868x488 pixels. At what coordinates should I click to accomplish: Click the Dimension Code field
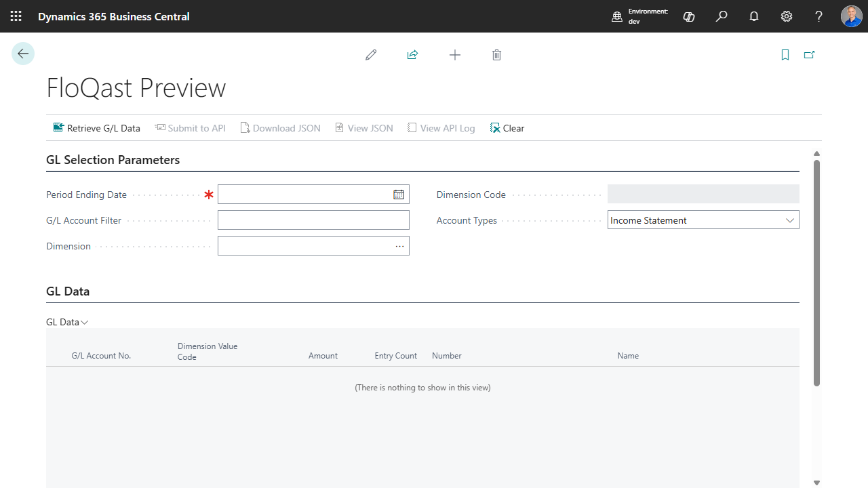click(703, 195)
